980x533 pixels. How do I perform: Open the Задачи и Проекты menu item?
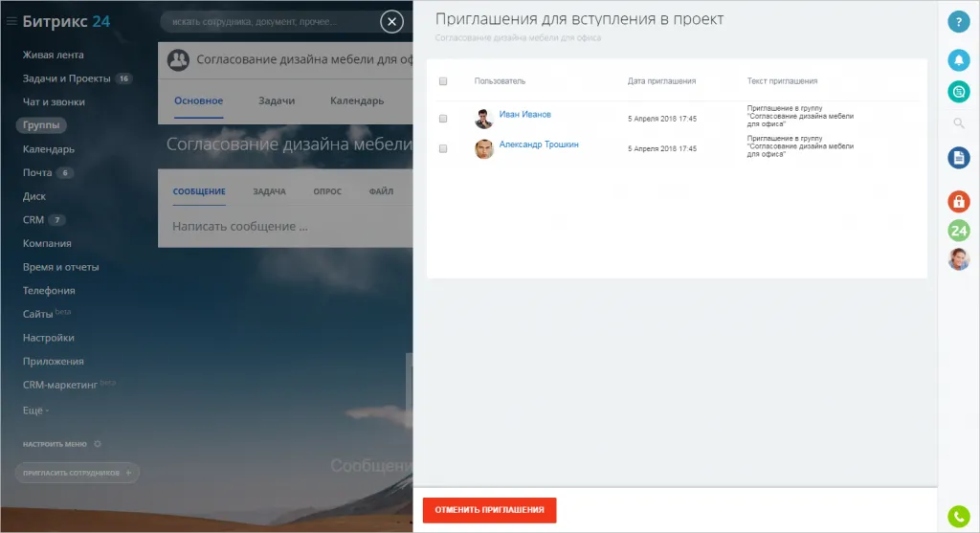click(67, 78)
